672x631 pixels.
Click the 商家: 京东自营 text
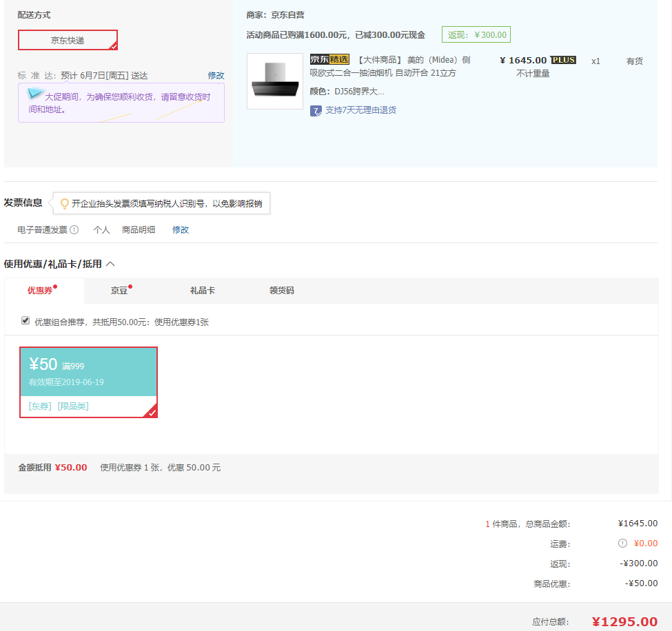tap(275, 15)
